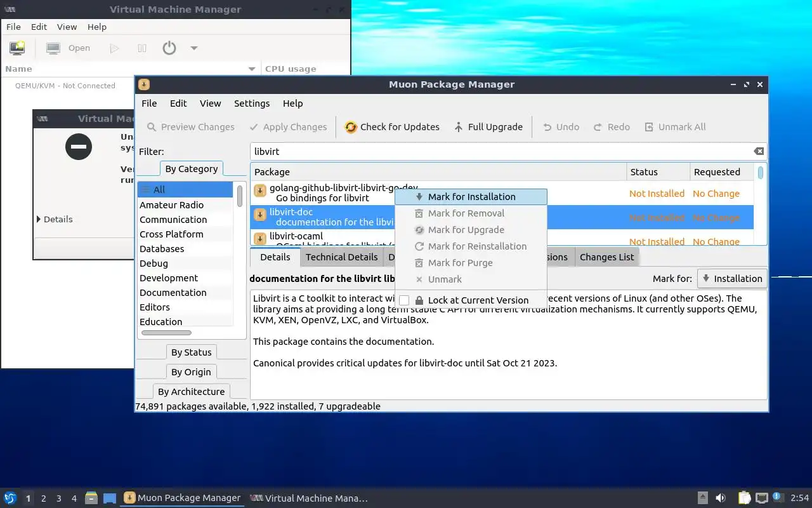This screenshot has width=812, height=508.
Task: Click the libvirt-doc package icon
Action: (259, 215)
